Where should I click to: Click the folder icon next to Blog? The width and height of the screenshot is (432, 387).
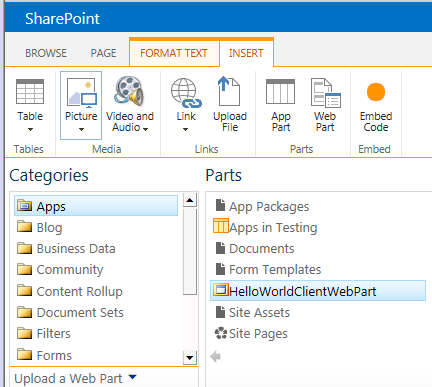click(25, 227)
